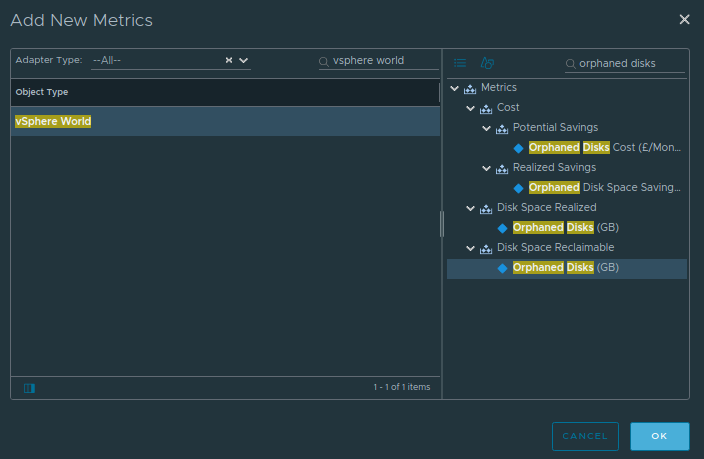704x459 pixels.
Task: Collapse the Disk Space Reclaimable node
Action: click(471, 248)
